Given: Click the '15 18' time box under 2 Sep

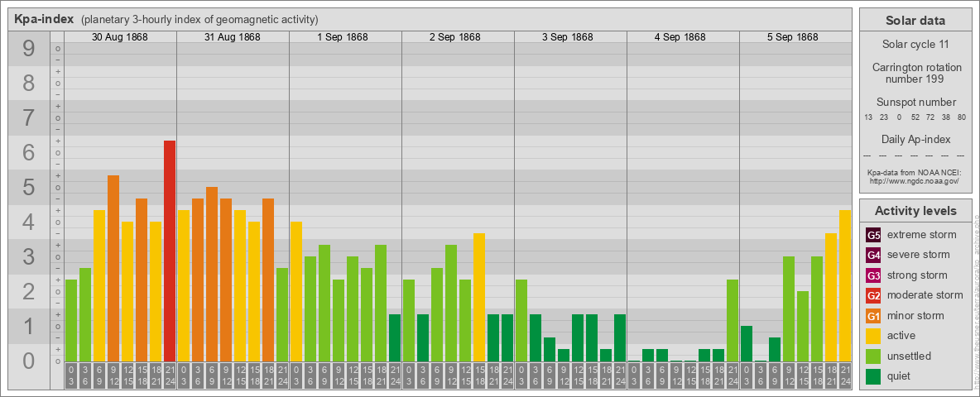Looking at the screenshot, I should click(x=478, y=376).
